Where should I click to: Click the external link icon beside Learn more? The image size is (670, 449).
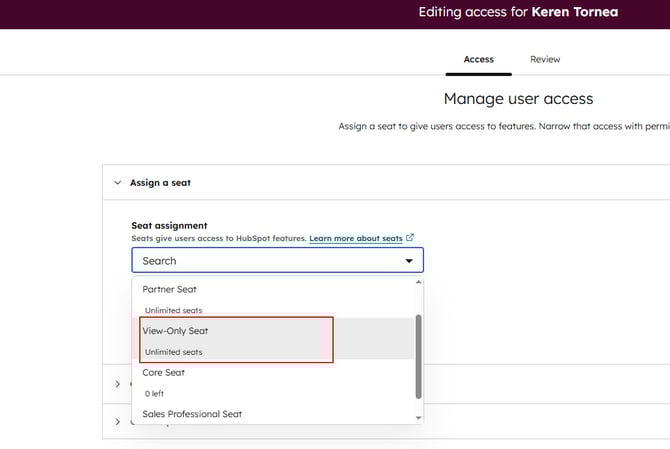pos(410,238)
